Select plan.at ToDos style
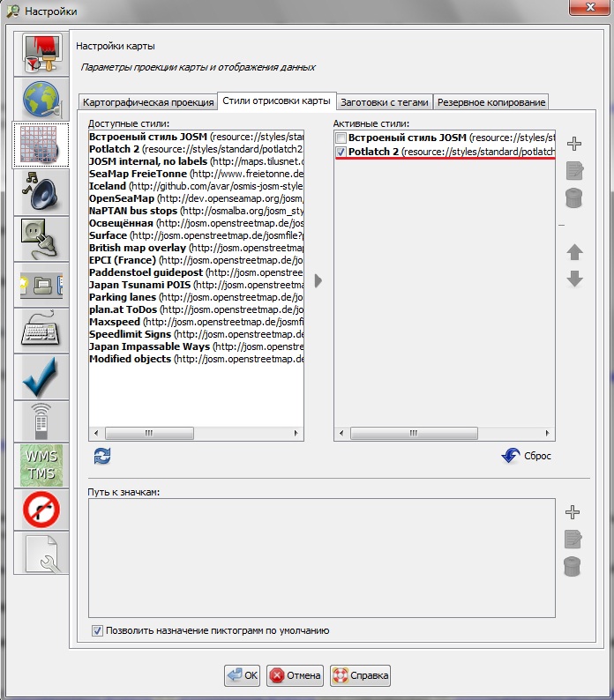Screen dimensions: 614x700 [x=196, y=309]
